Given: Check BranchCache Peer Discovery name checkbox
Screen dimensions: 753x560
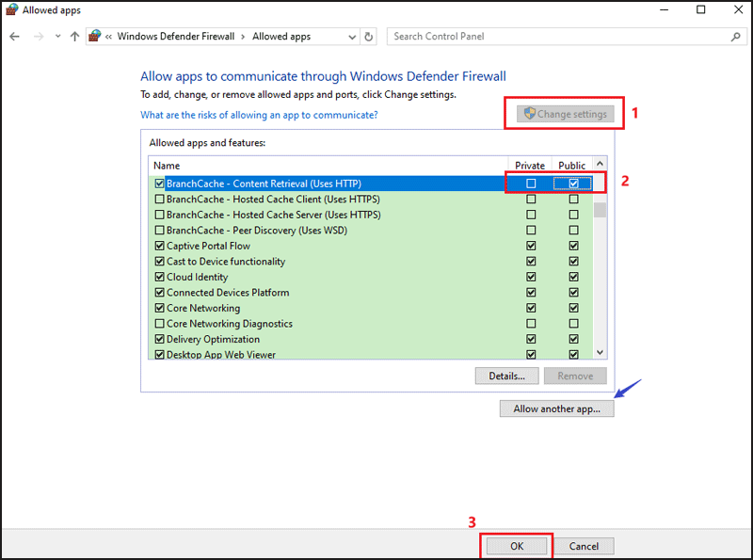Looking at the screenshot, I should [x=159, y=230].
